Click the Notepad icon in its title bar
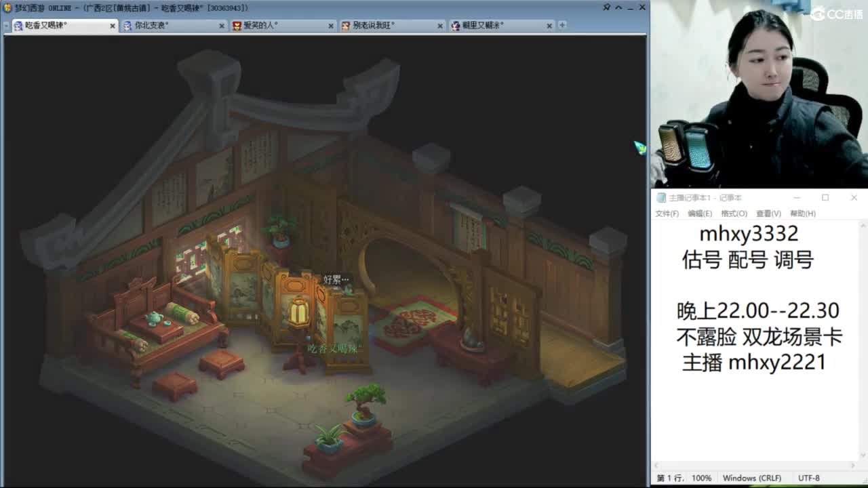The height and width of the screenshot is (488, 868). pyautogui.click(x=661, y=198)
